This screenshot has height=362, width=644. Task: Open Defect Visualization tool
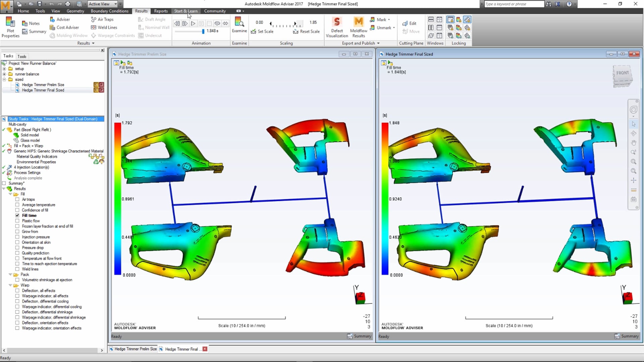[337, 23]
